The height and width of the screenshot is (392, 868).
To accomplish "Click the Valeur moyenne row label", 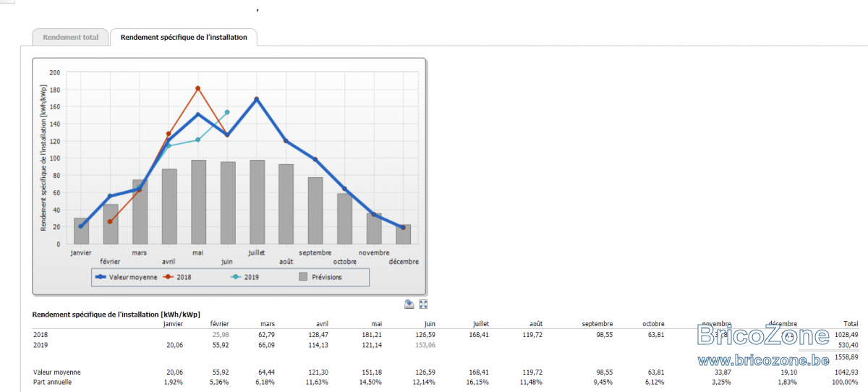I will (x=56, y=372).
